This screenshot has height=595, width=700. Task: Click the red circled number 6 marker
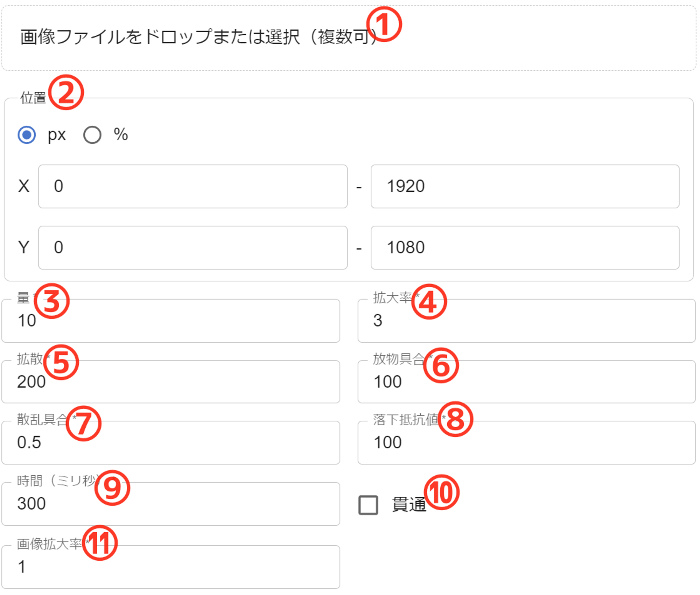441,365
